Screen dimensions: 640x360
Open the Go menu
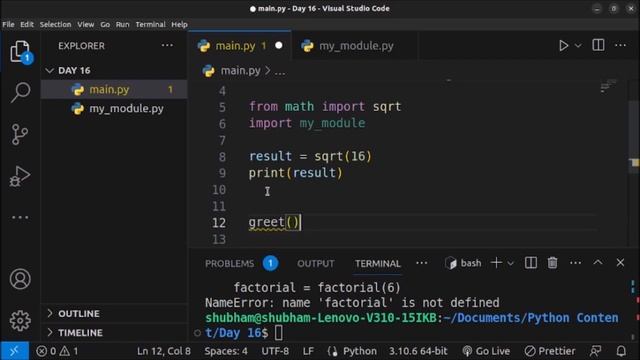point(105,24)
